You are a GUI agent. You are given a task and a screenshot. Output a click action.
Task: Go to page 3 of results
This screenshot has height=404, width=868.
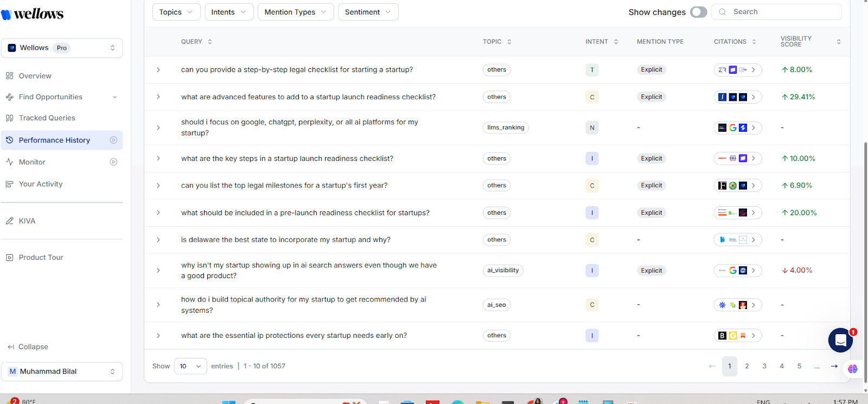(x=764, y=366)
